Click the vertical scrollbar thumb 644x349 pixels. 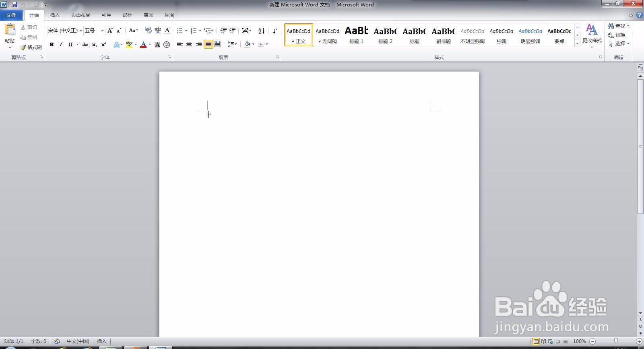click(640, 147)
